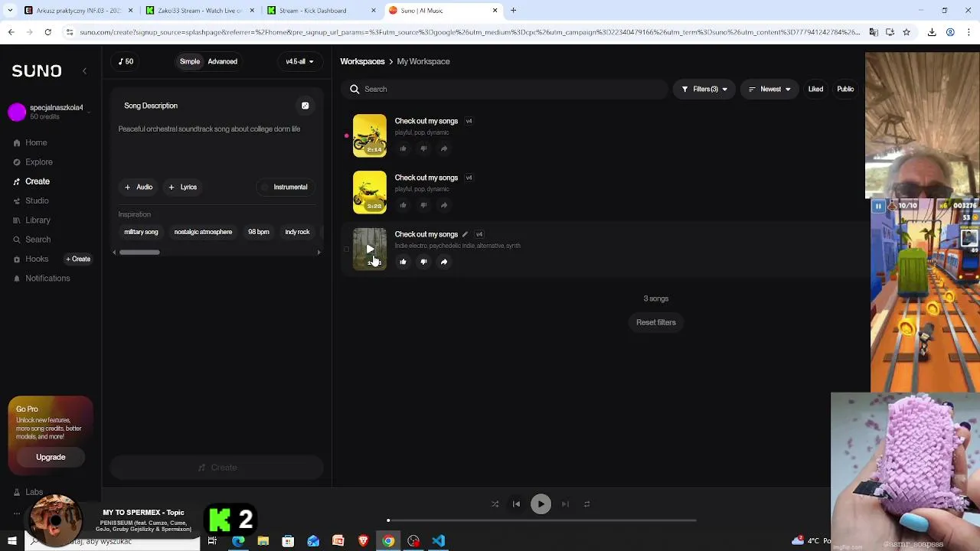Share the first 'Check out my songs' track
980x551 pixels.
click(x=444, y=148)
